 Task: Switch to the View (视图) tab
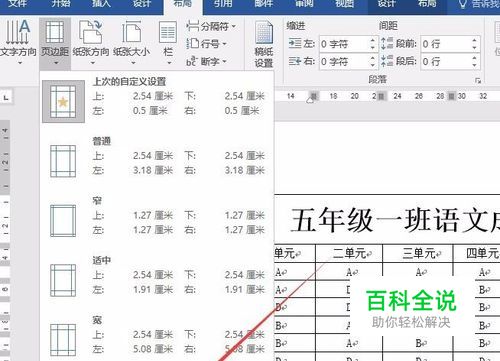coord(344,4)
